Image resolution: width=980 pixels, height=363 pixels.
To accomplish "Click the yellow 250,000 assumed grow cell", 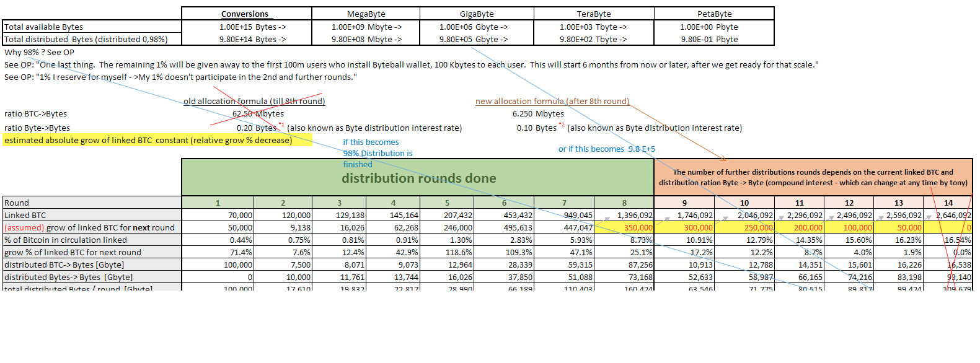I will (x=744, y=227).
